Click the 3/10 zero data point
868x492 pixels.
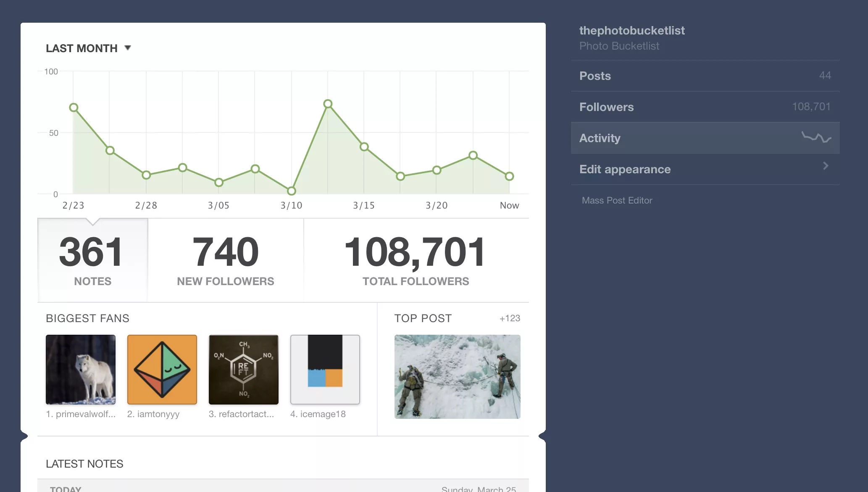292,191
